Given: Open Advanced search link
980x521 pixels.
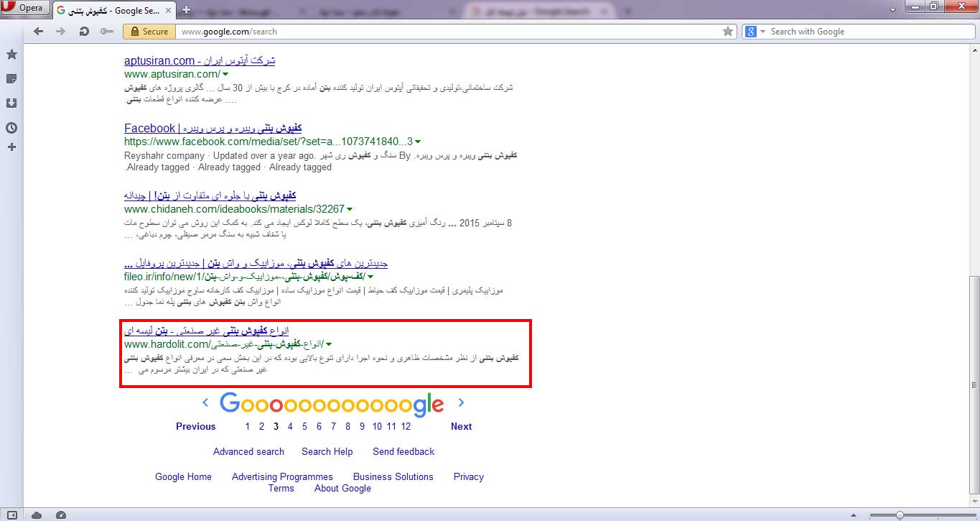Looking at the screenshot, I should pyautogui.click(x=248, y=451).
